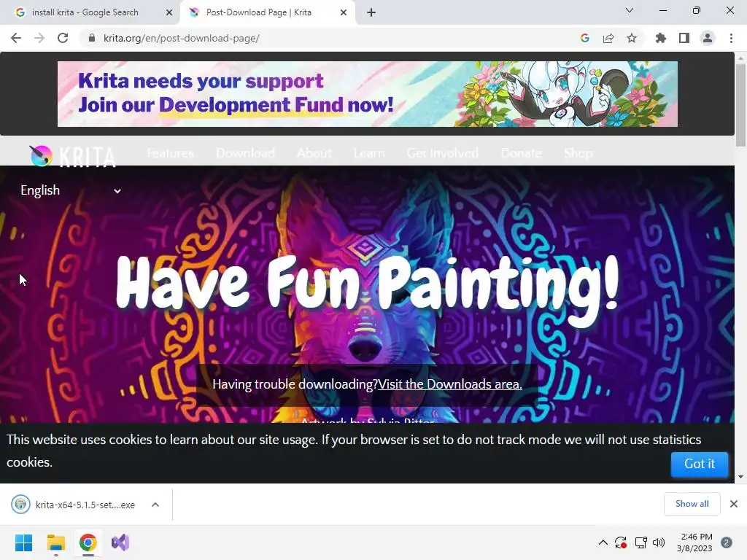Open the taskbar clock and date
The height and width of the screenshot is (560, 747).
[x=694, y=542]
